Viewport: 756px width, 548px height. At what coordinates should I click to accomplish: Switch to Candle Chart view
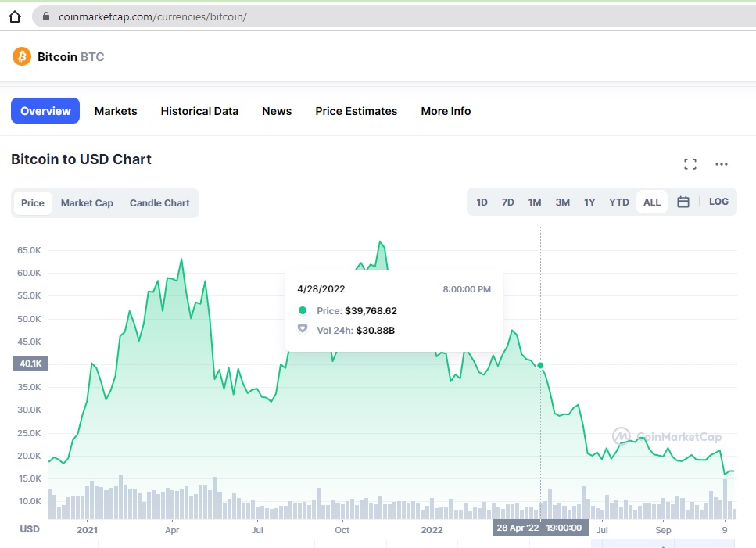[159, 203]
